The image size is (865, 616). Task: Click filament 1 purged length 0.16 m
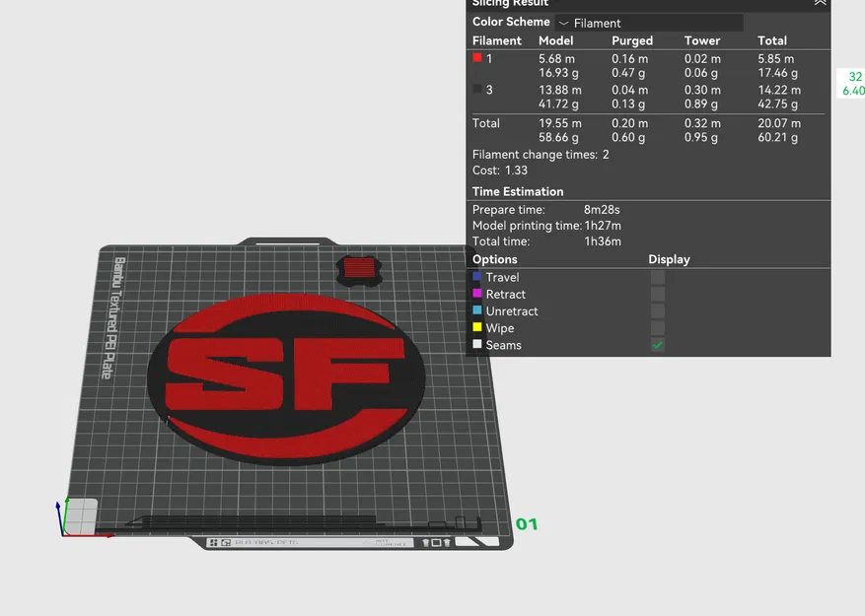click(629, 58)
